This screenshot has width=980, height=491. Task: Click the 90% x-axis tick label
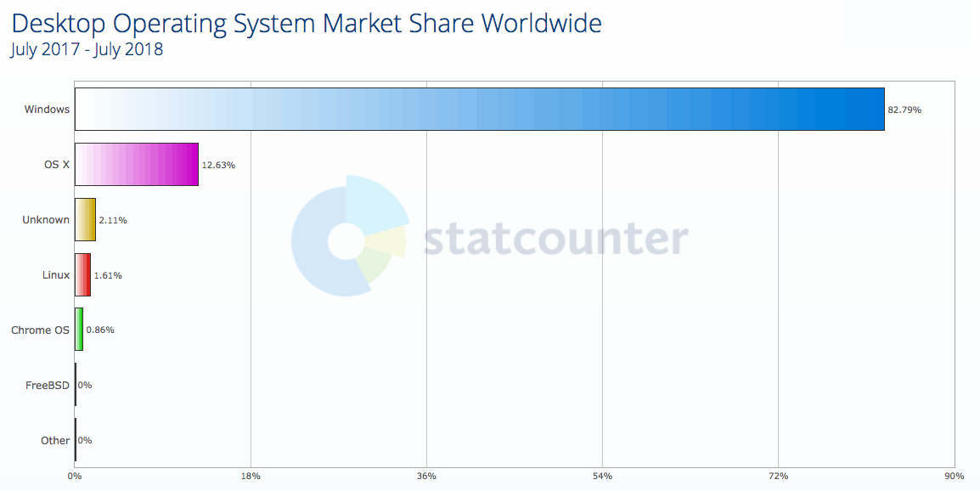[x=955, y=477]
